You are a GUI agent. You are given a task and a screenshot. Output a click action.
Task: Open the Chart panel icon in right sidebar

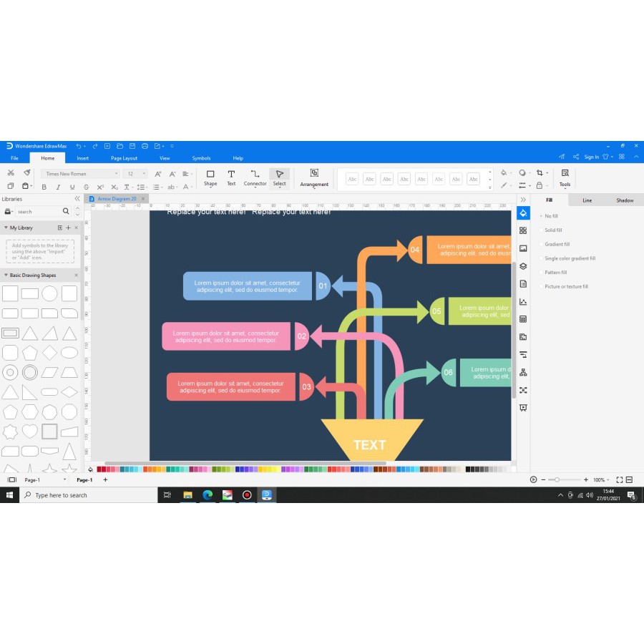pyautogui.click(x=523, y=301)
